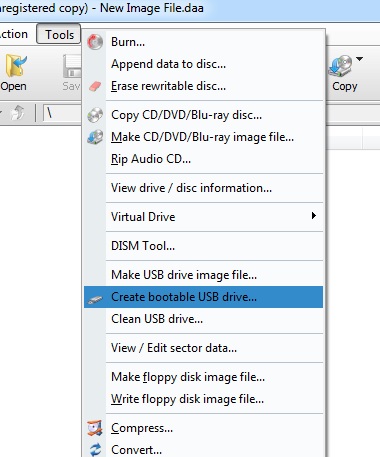
Task: Click the copy disc icon in menu
Action: 95,115
